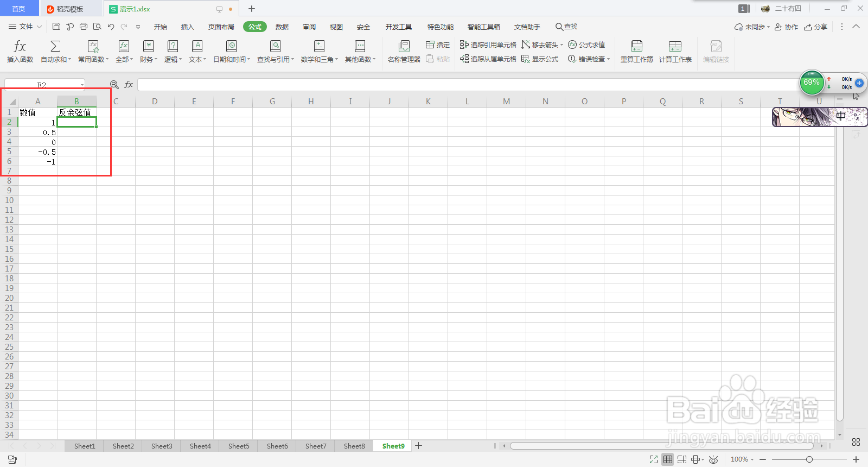Open the Logical (逻辑) functions icon

click(173, 47)
